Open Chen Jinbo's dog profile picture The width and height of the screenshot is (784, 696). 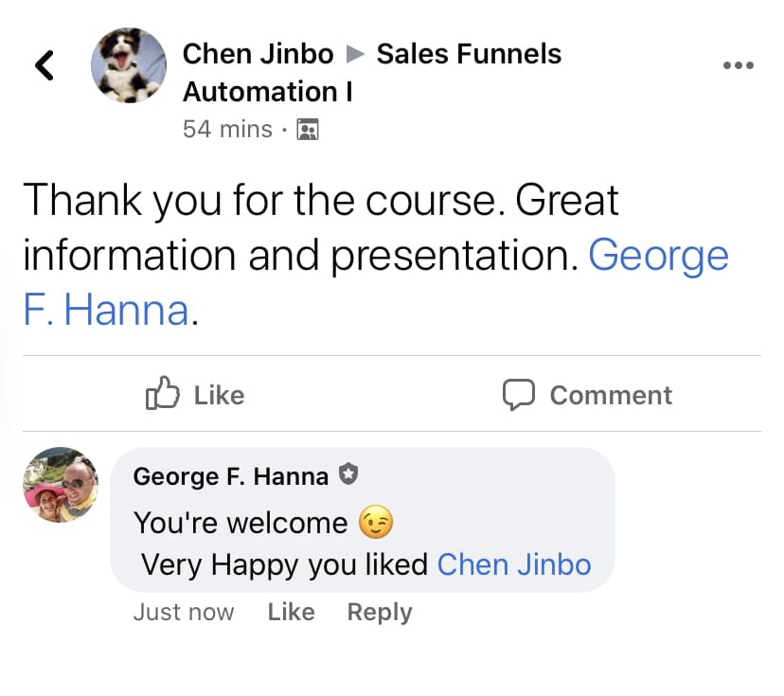coord(129,64)
